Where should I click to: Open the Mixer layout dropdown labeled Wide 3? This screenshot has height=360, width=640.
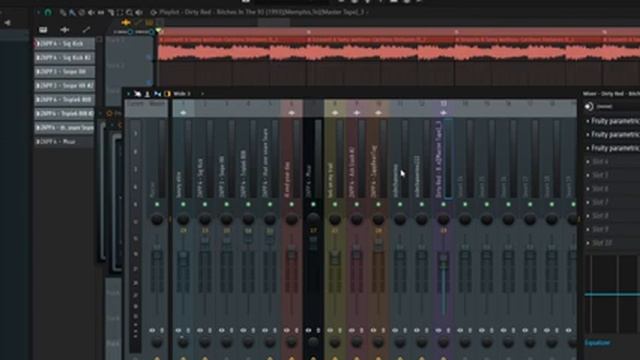pyautogui.click(x=189, y=94)
